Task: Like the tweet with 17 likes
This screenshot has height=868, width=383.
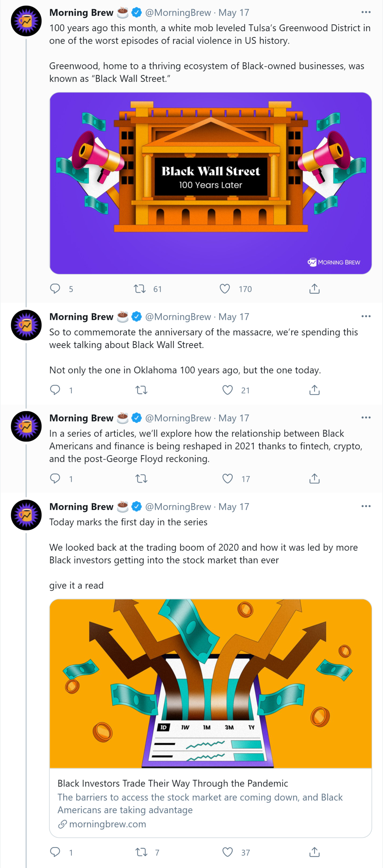Action: point(228,479)
